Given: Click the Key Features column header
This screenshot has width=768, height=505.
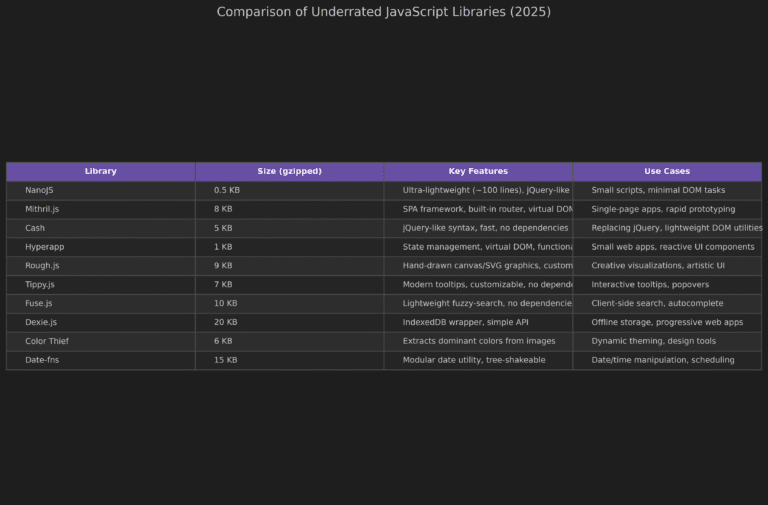Looking at the screenshot, I should [x=479, y=171].
